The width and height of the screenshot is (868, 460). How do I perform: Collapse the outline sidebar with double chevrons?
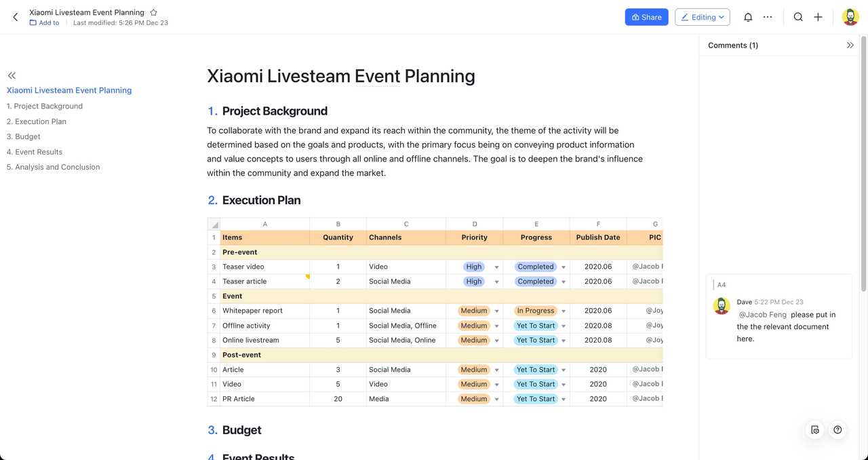(x=12, y=75)
